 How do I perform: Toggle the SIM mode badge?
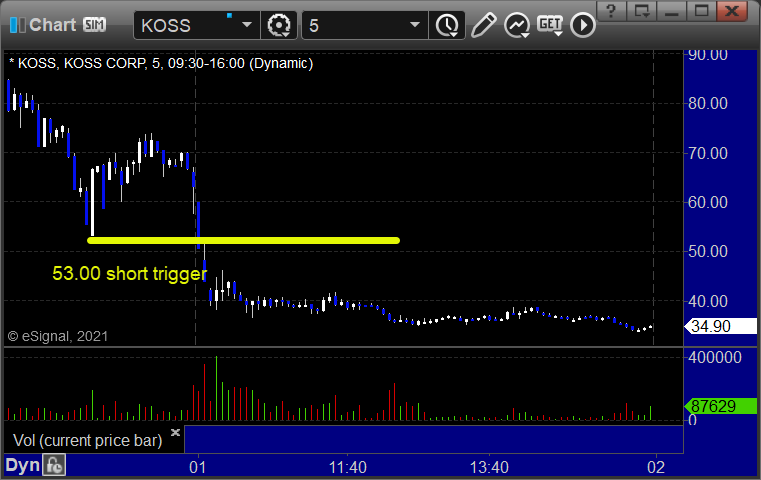click(94, 24)
